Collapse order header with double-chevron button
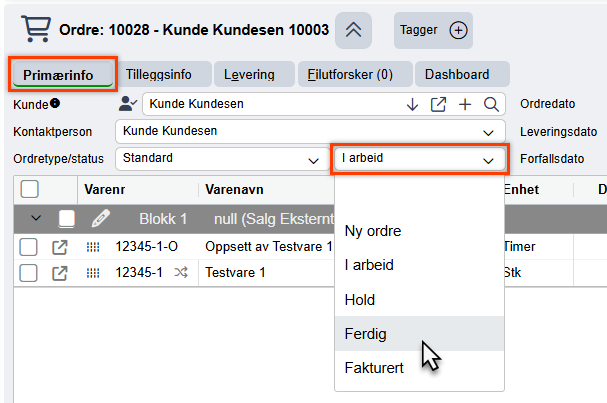 point(353,30)
